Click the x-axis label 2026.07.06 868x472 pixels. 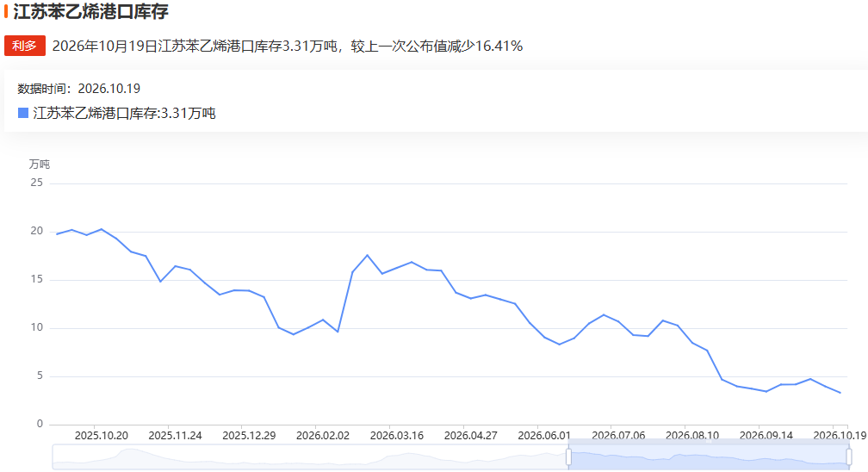tap(618, 436)
